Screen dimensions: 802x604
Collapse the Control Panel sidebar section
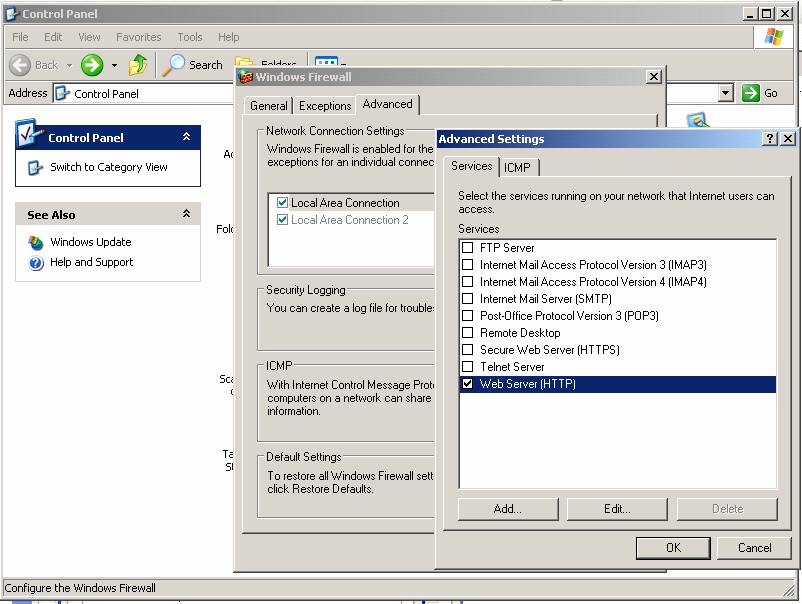186,137
